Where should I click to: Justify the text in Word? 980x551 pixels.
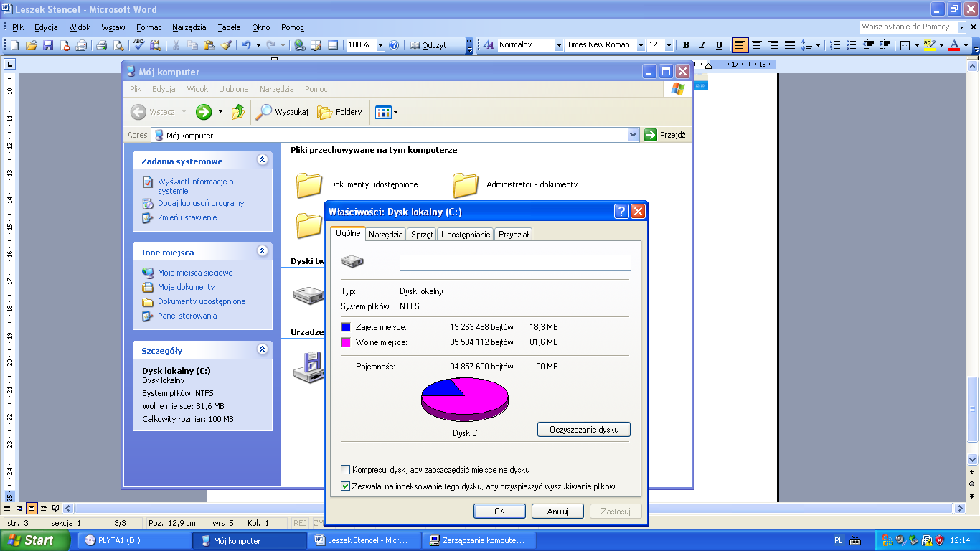(790, 45)
